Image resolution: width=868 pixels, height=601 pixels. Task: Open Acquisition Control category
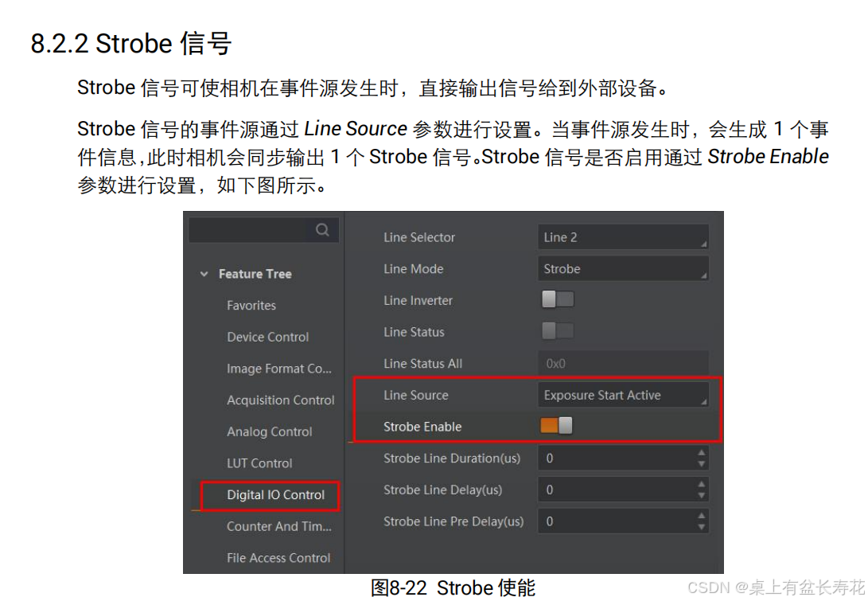point(280,400)
